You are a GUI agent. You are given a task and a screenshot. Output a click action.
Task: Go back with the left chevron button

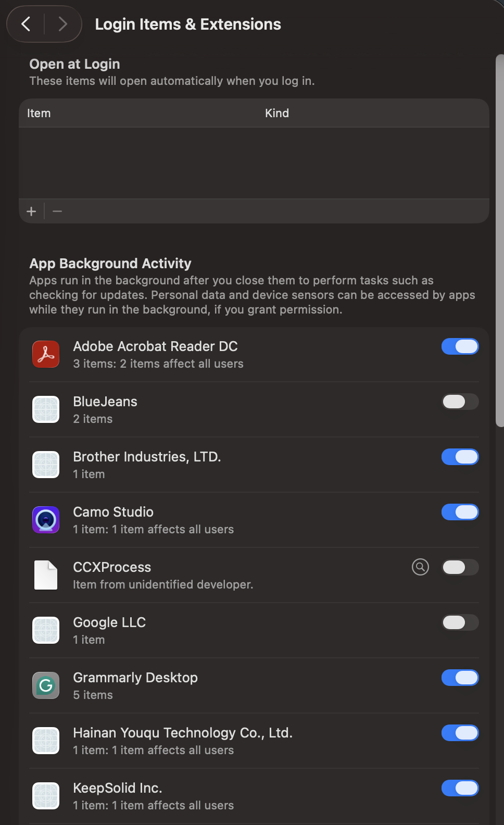tap(26, 24)
